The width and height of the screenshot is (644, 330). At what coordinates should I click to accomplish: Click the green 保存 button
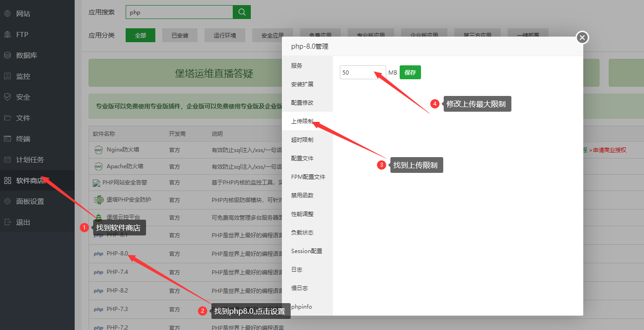click(x=410, y=72)
